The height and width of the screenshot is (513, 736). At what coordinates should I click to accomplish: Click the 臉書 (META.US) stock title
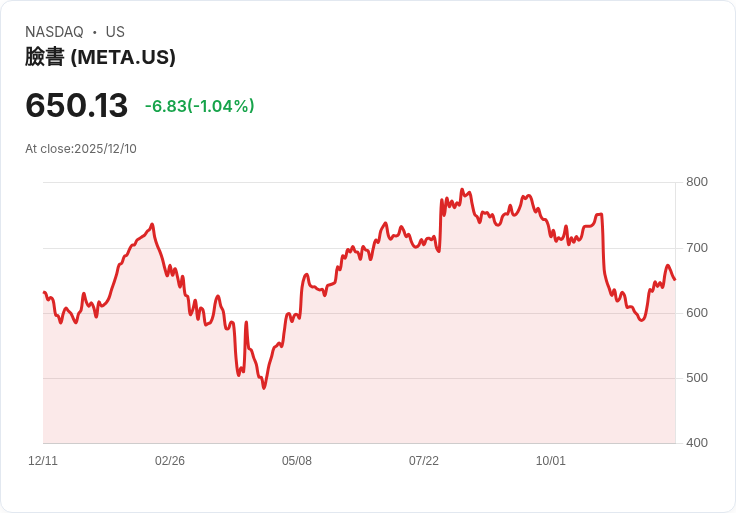click(100, 57)
